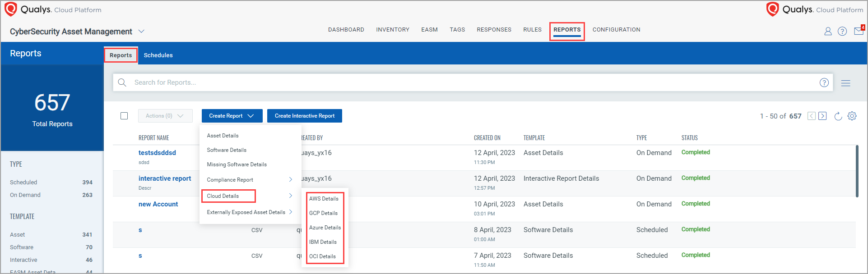
Task: Expand Externally Exposed Asset Details submenu arrow
Action: click(291, 212)
